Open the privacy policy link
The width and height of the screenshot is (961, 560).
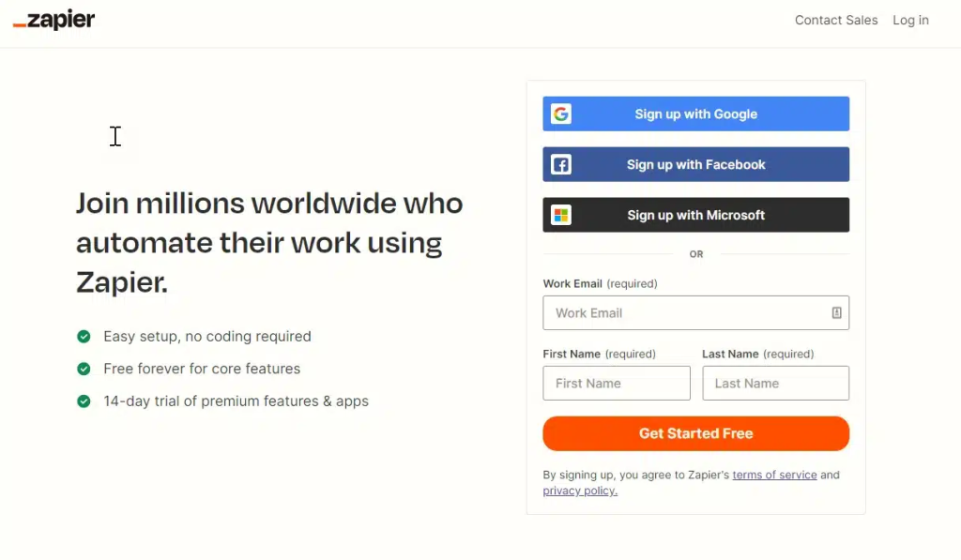(580, 492)
